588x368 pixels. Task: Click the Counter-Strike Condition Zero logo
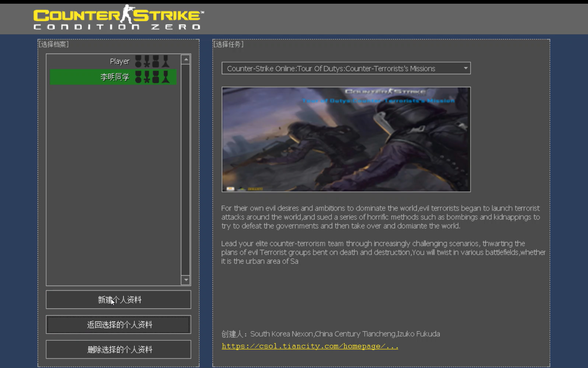tap(118, 17)
